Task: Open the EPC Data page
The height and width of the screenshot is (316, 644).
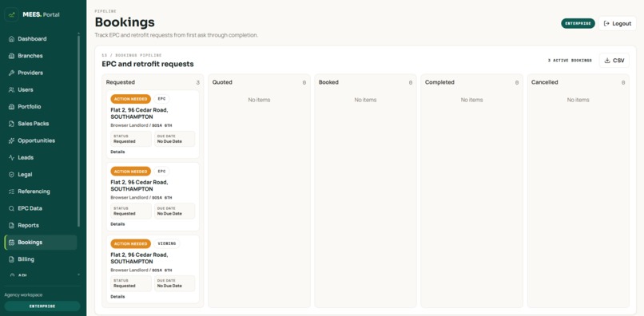Action: pyautogui.click(x=41, y=208)
